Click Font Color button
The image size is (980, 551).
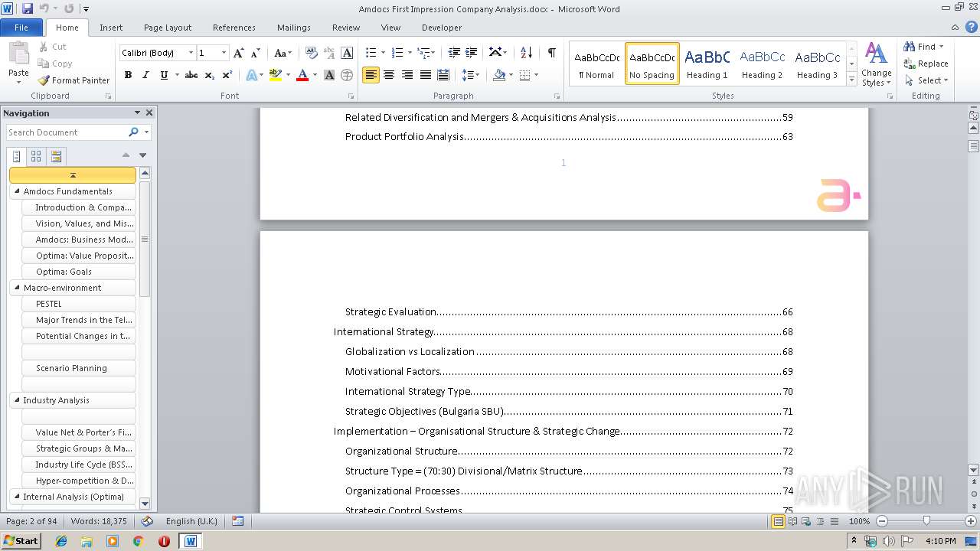pyautogui.click(x=302, y=75)
